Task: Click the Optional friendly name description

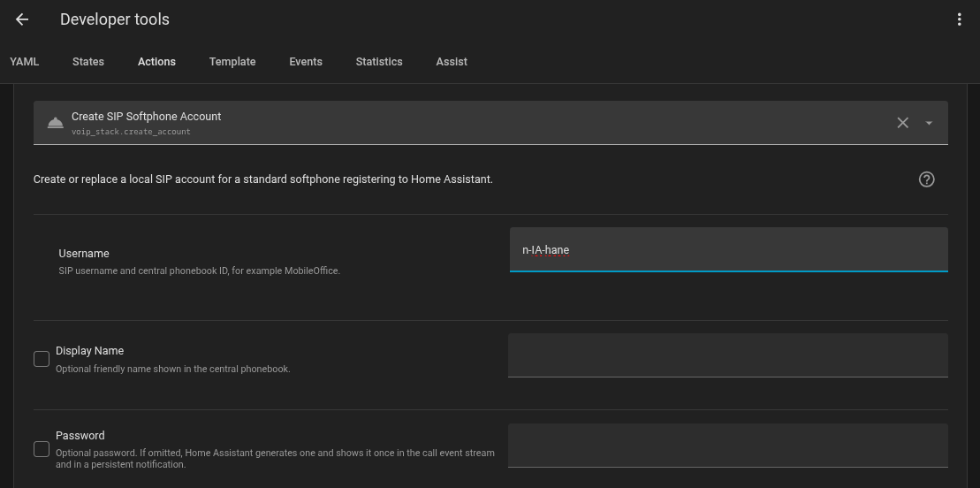Action: click(173, 370)
